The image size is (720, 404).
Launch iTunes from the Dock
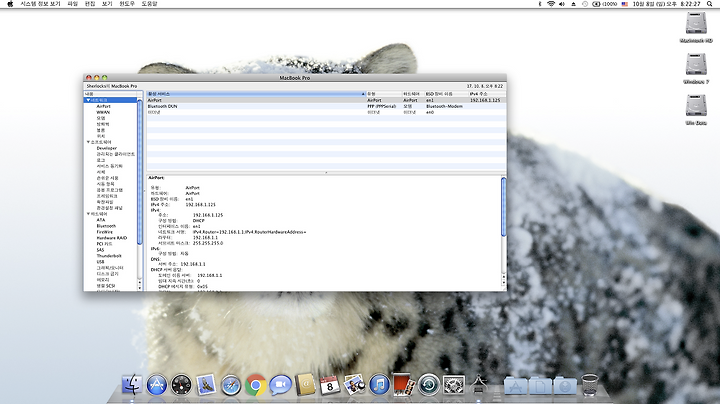pos(379,384)
